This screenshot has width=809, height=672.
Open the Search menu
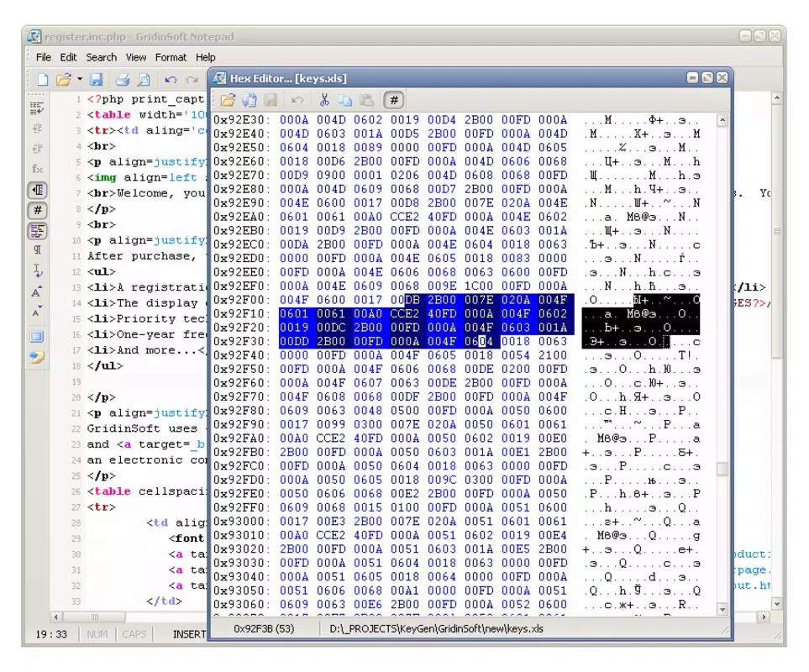click(101, 57)
